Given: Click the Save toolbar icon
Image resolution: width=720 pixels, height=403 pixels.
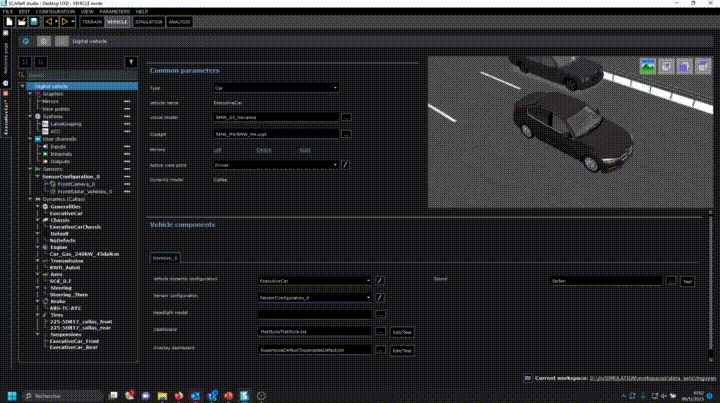Looking at the screenshot, I should point(34,22).
